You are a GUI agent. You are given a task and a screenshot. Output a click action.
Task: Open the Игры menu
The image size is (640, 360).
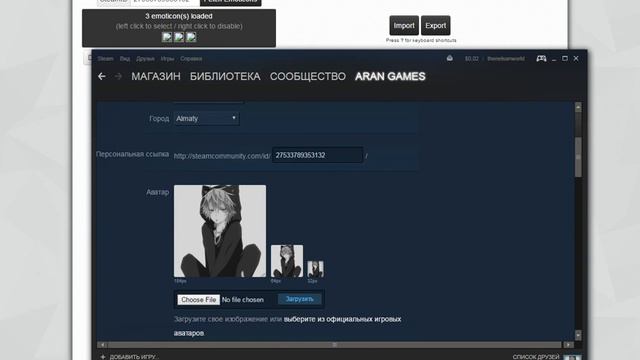[x=167, y=59]
